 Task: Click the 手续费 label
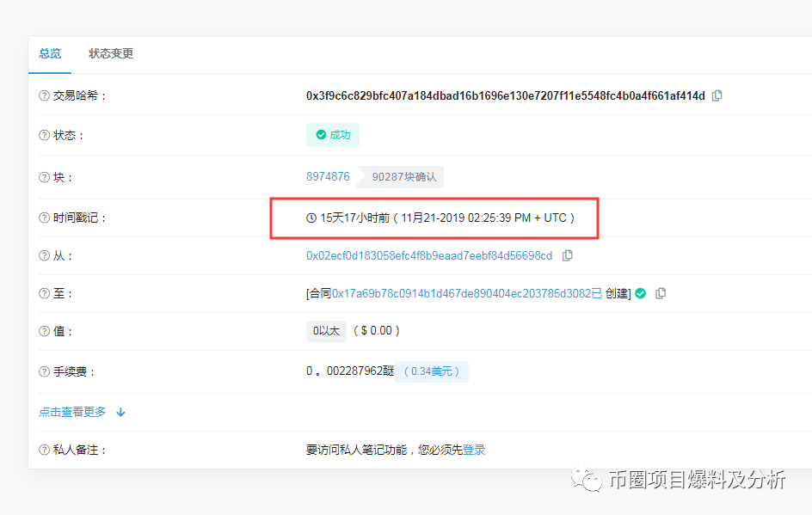[x=75, y=371]
